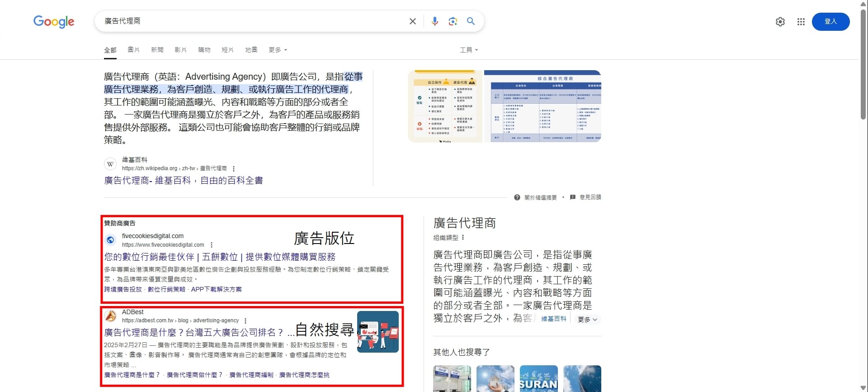This screenshot has width=868, height=392.
Task: Open 廣告代理商是什麼？台灣五大廣告公司排名 result
Action: [199, 333]
